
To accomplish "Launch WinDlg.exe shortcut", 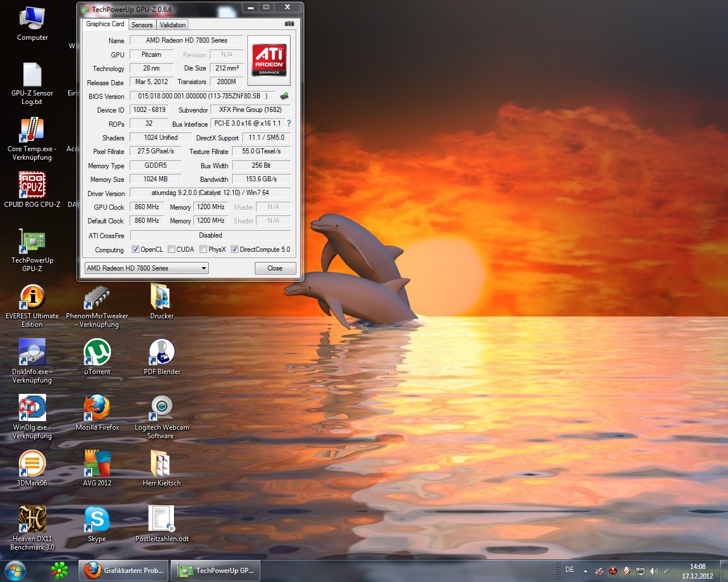I will (x=32, y=417).
